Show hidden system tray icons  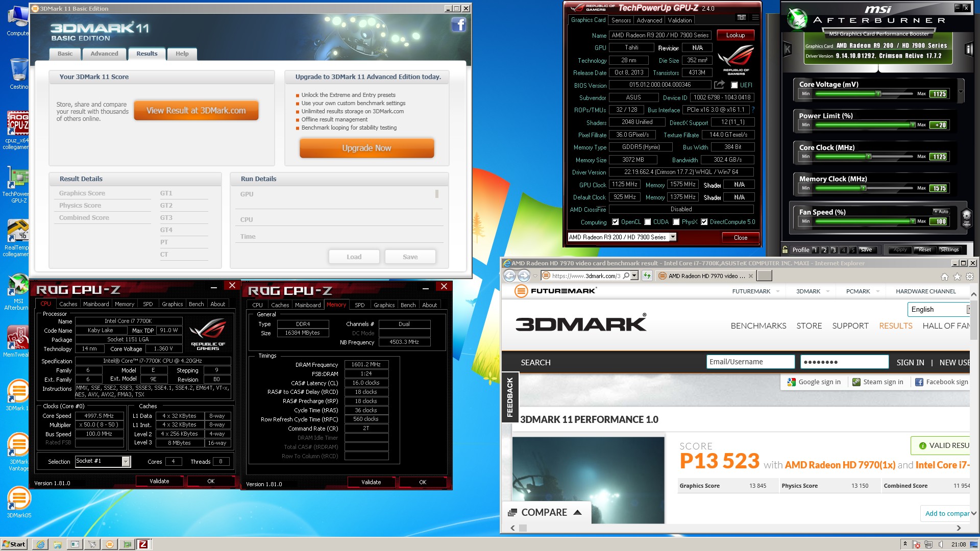tap(904, 544)
